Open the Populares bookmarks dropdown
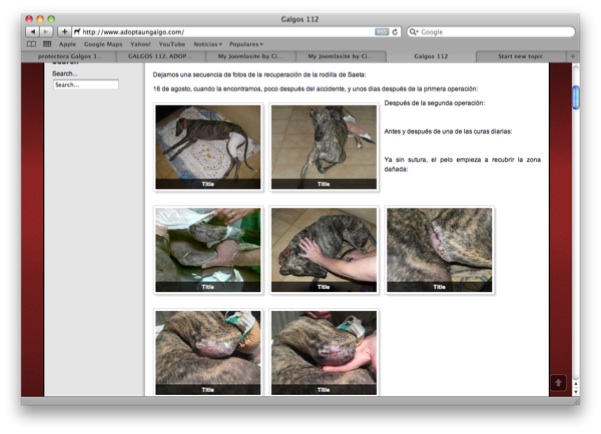601x434 pixels. click(x=246, y=44)
